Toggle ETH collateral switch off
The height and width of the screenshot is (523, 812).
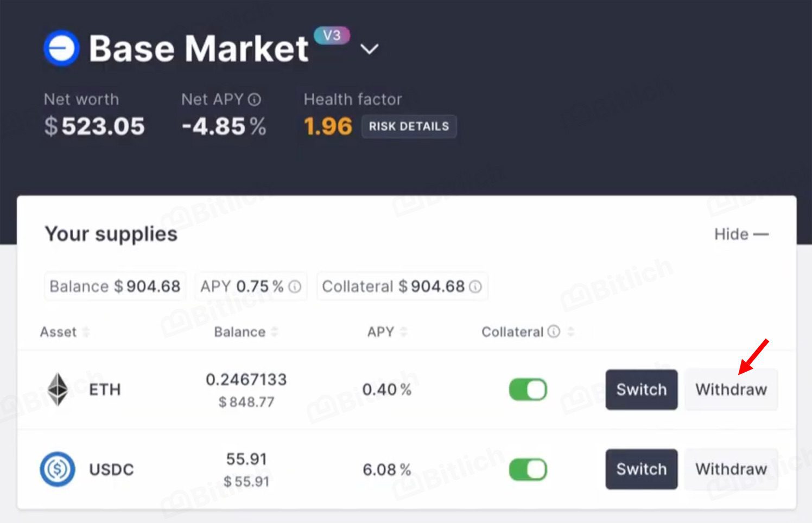coord(528,390)
